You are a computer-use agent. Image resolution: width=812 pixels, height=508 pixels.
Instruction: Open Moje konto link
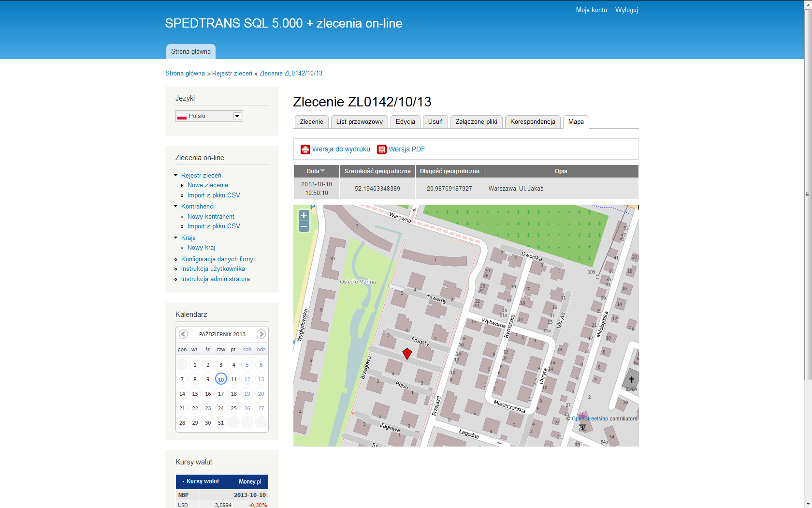[x=591, y=10]
